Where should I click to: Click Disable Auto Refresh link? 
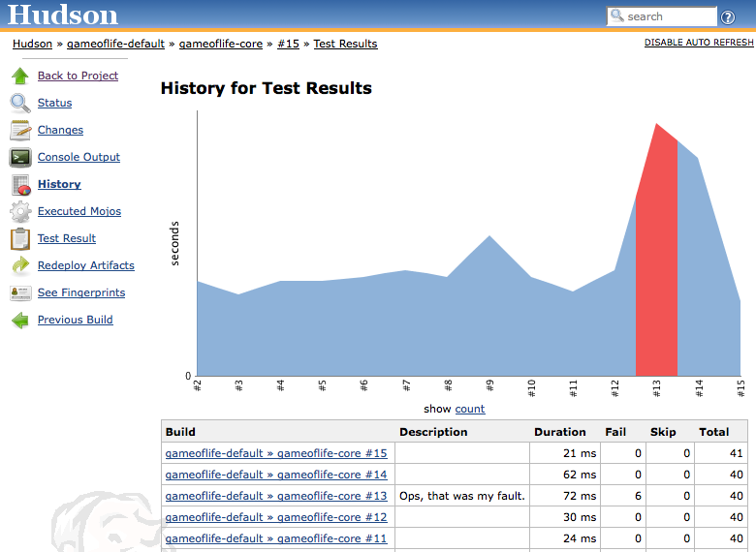pos(699,43)
